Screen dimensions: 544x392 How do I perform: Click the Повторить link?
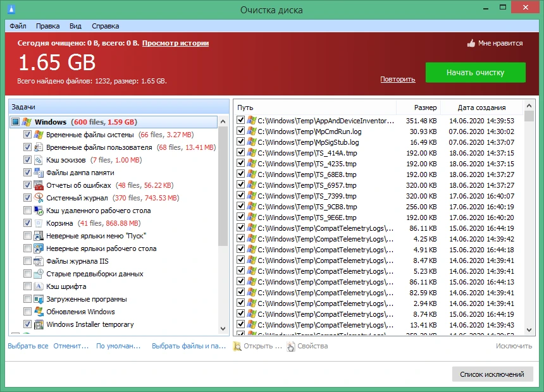click(x=398, y=80)
